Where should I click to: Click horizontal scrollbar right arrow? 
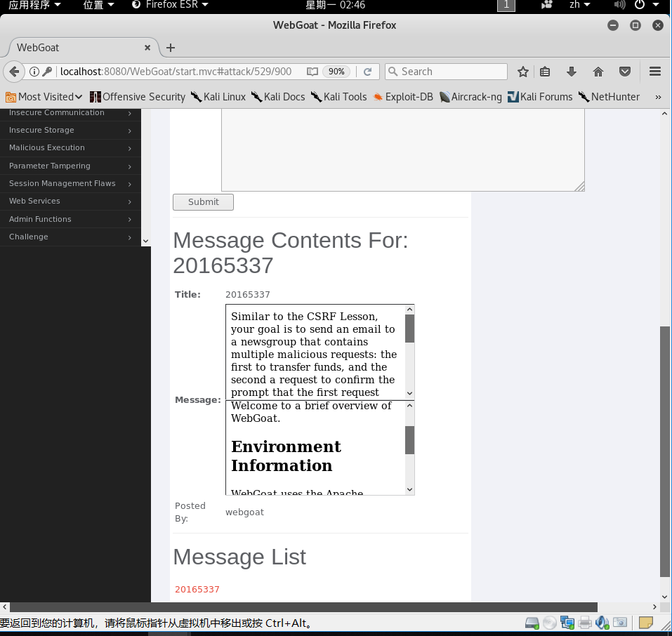click(x=654, y=607)
